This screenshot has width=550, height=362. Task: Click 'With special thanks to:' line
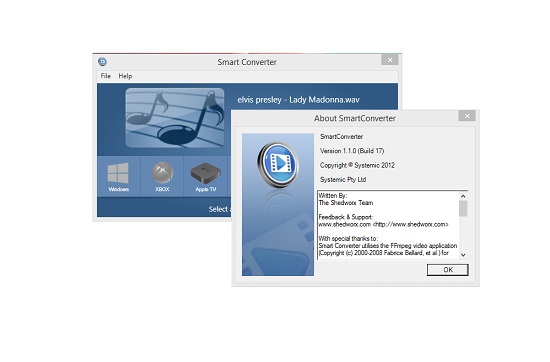click(x=348, y=239)
